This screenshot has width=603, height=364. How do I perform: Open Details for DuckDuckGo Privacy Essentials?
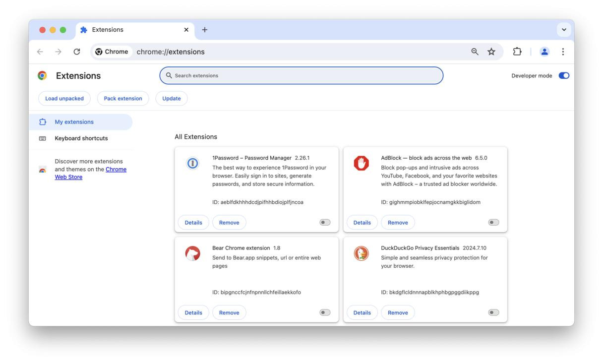point(362,312)
